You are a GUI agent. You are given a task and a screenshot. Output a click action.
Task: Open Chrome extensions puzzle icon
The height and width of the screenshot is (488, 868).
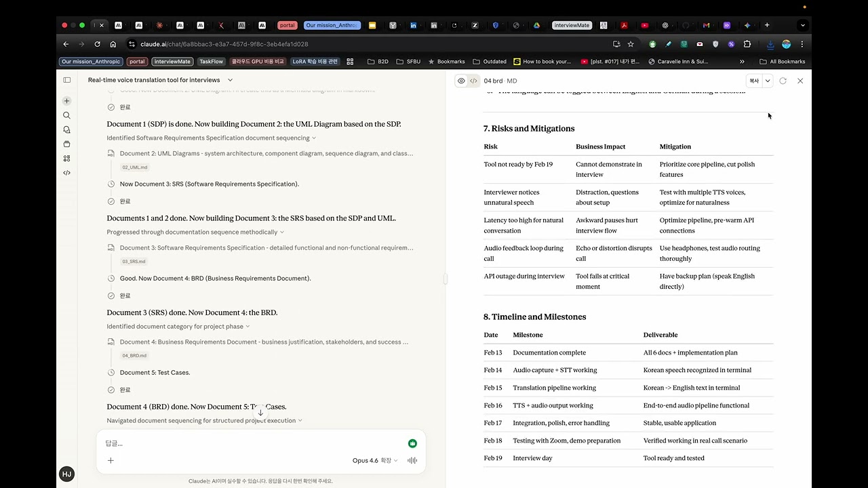[x=747, y=44]
